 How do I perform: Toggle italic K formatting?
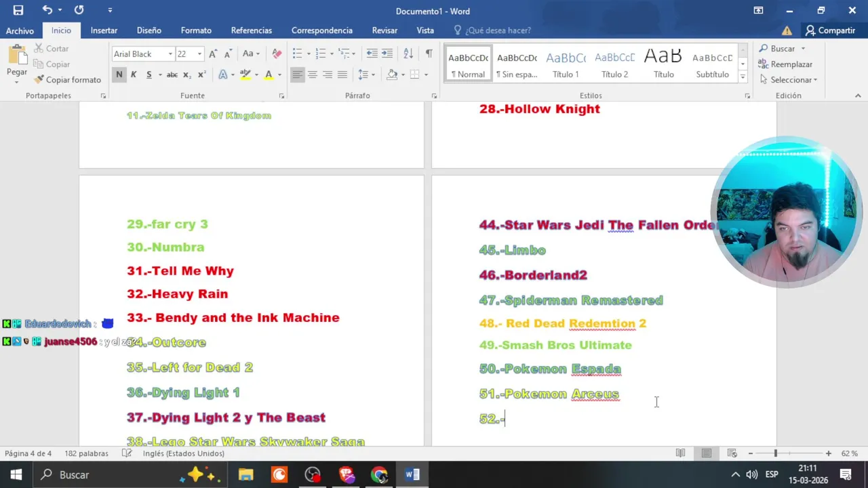pyautogui.click(x=134, y=75)
